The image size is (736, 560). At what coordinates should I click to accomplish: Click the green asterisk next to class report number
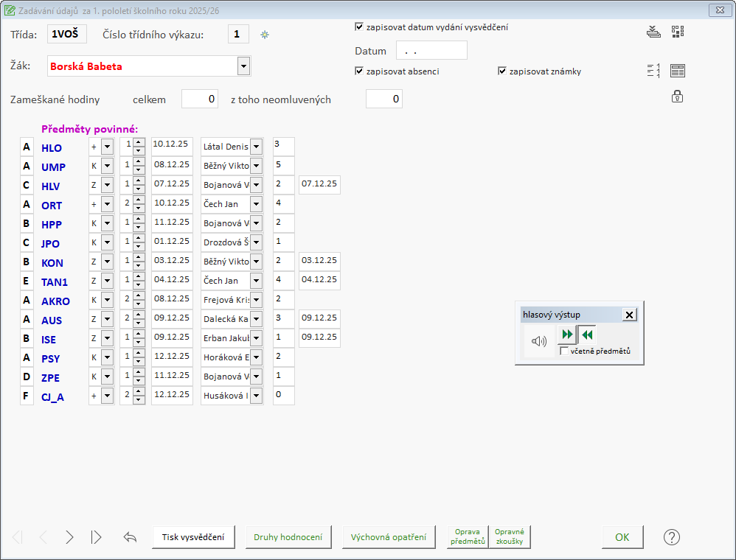coord(265,35)
